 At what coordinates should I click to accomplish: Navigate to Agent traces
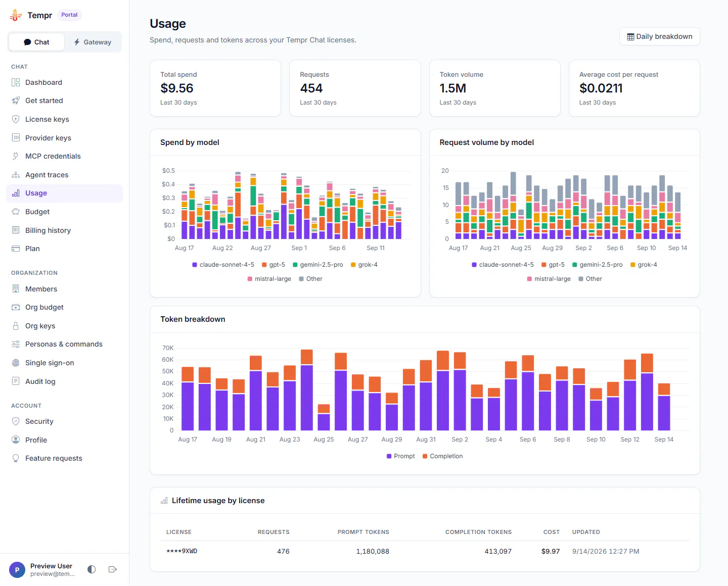(x=65, y=175)
